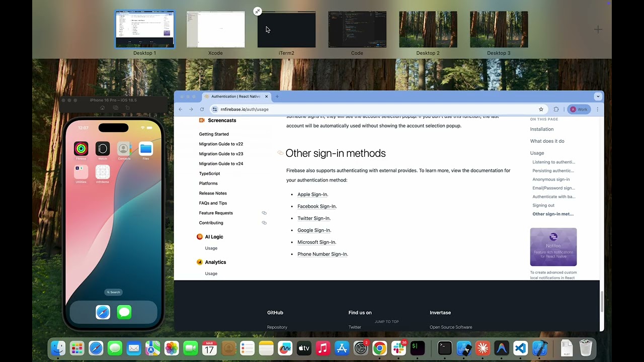The width and height of the screenshot is (644, 362).
Task: Rotate the device in Simulator toolbar
Action: pos(127,108)
